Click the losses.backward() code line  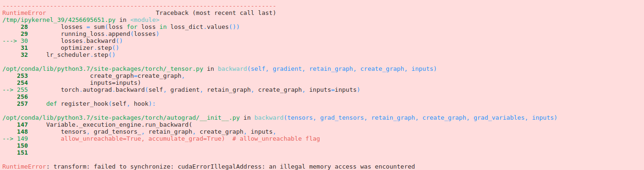pos(92,41)
